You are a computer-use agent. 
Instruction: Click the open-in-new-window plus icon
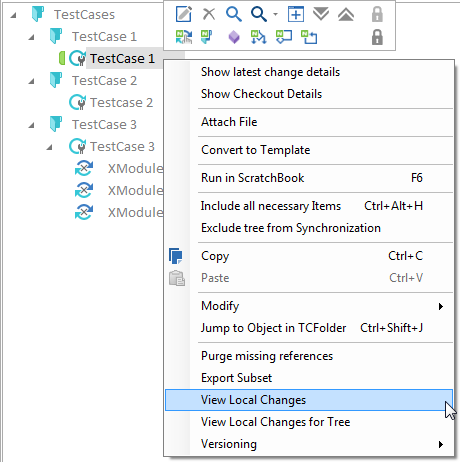click(x=296, y=14)
